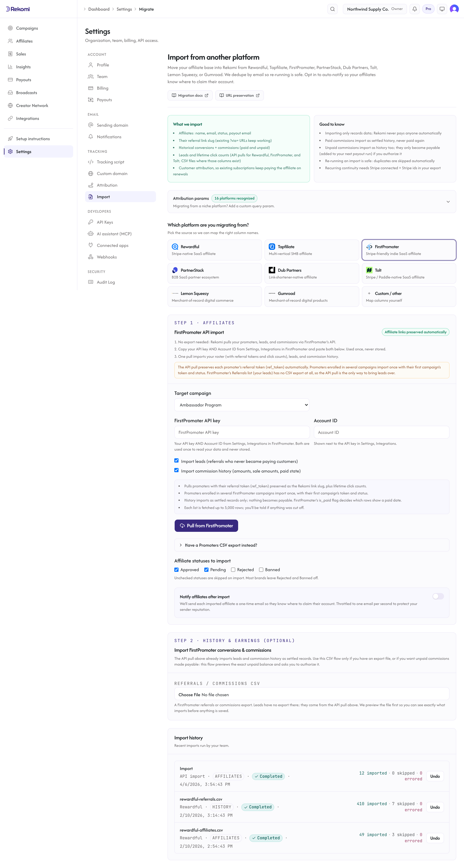
Task: Open Audit Log in settings nav
Action: tap(120, 282)
